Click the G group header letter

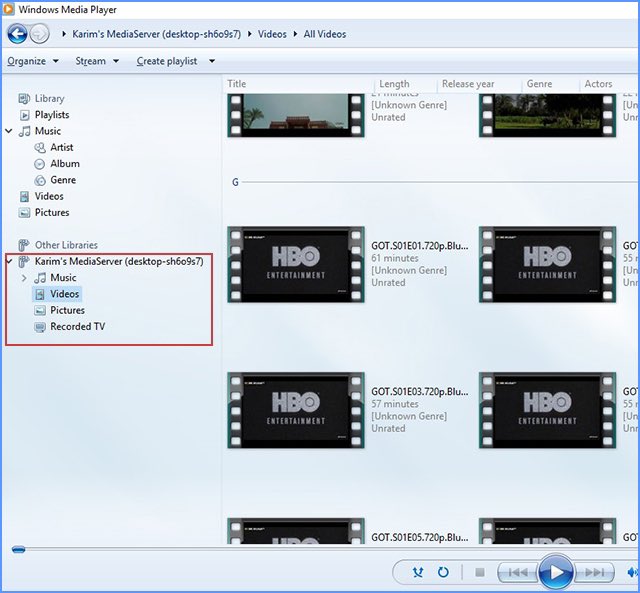tap(235, 182)
